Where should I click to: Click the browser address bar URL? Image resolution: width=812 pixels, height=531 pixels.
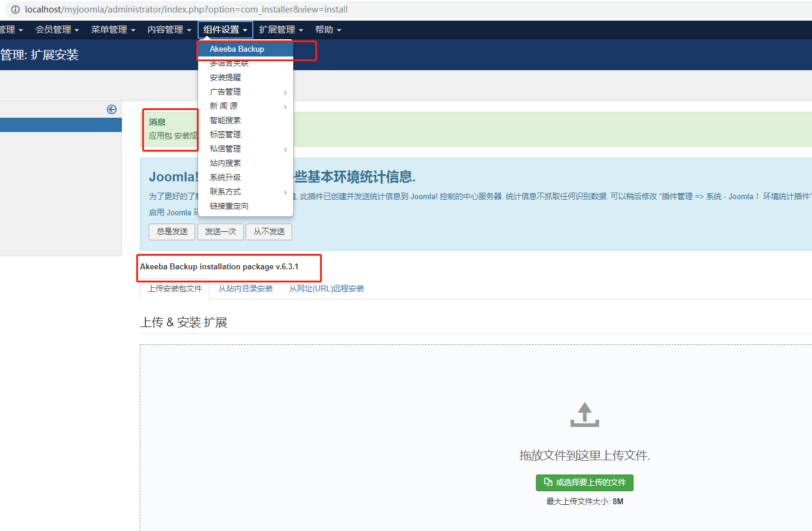click(186, 10)
